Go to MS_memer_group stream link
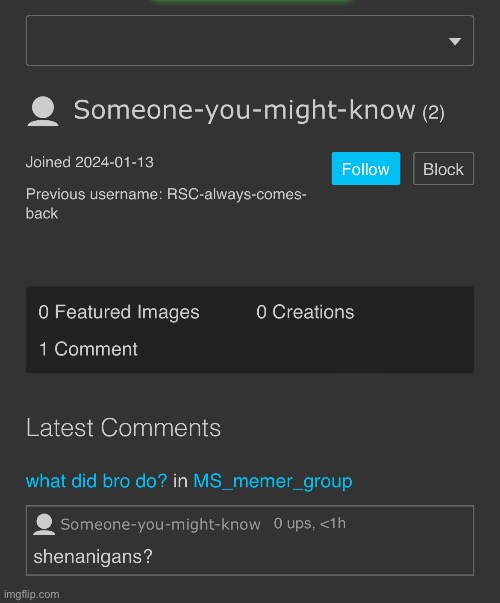 pos(273,481)
